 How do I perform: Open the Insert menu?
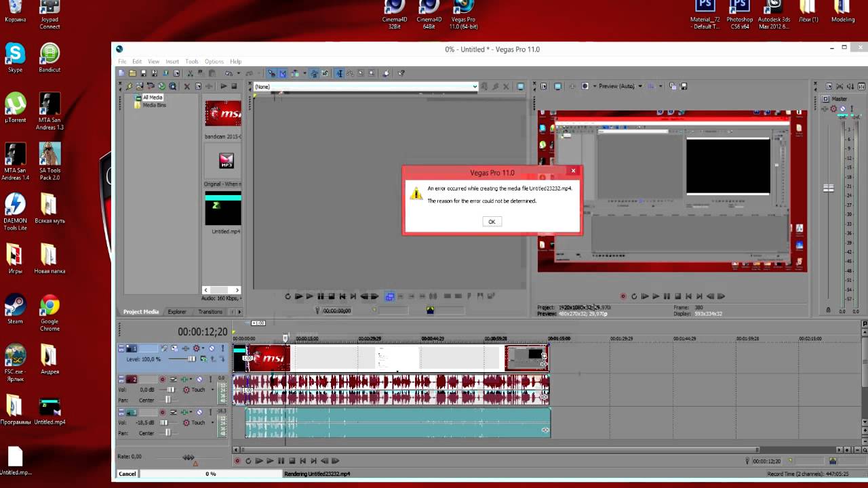(x=172, y=62)
